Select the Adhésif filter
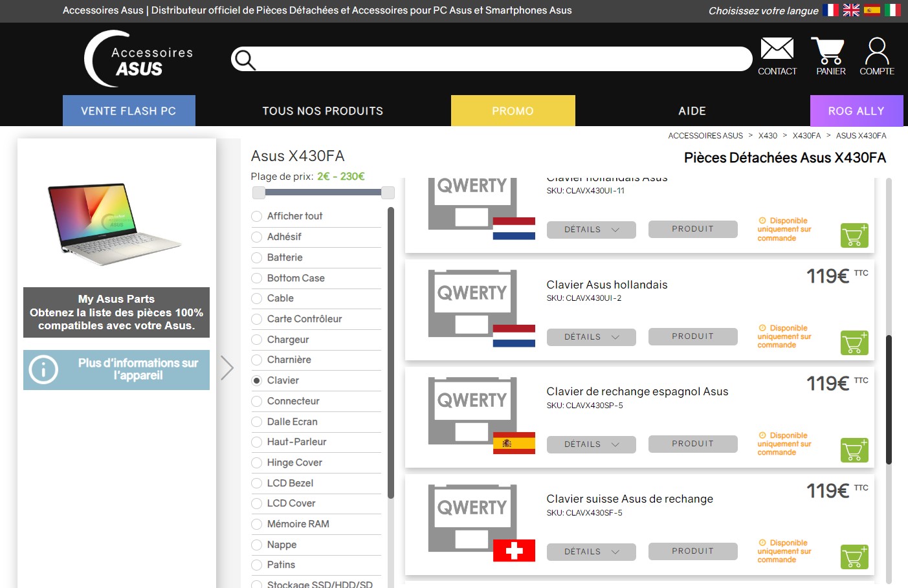This screenshot has height=588, width=908. point(257,237)
